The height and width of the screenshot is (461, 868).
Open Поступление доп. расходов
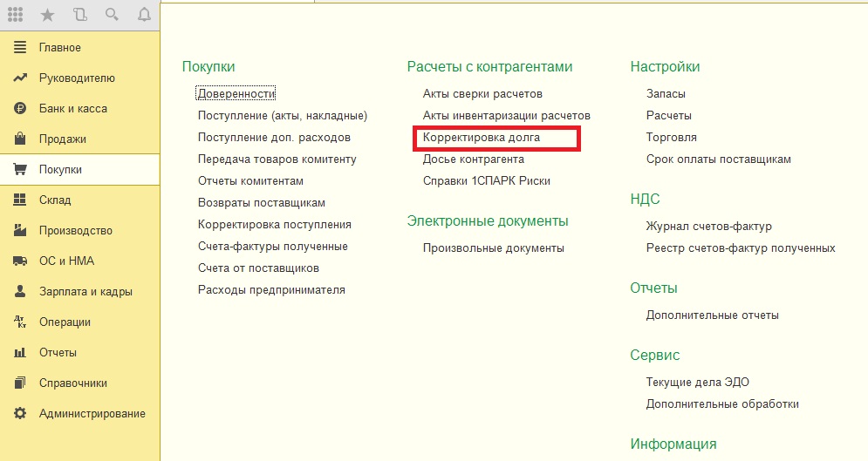(274, 137)
